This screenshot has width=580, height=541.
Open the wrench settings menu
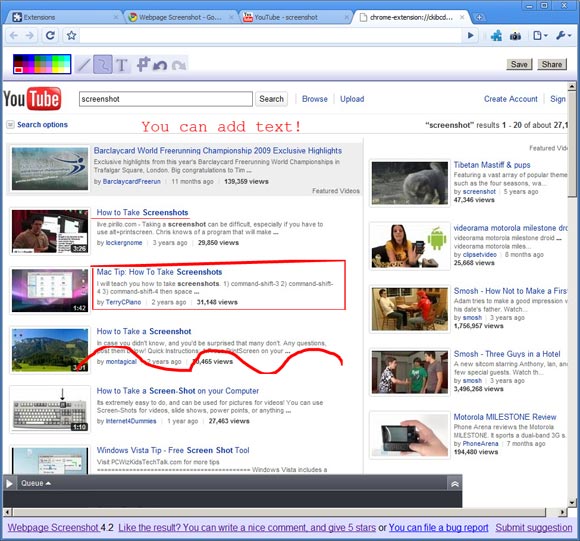[563, 35]
